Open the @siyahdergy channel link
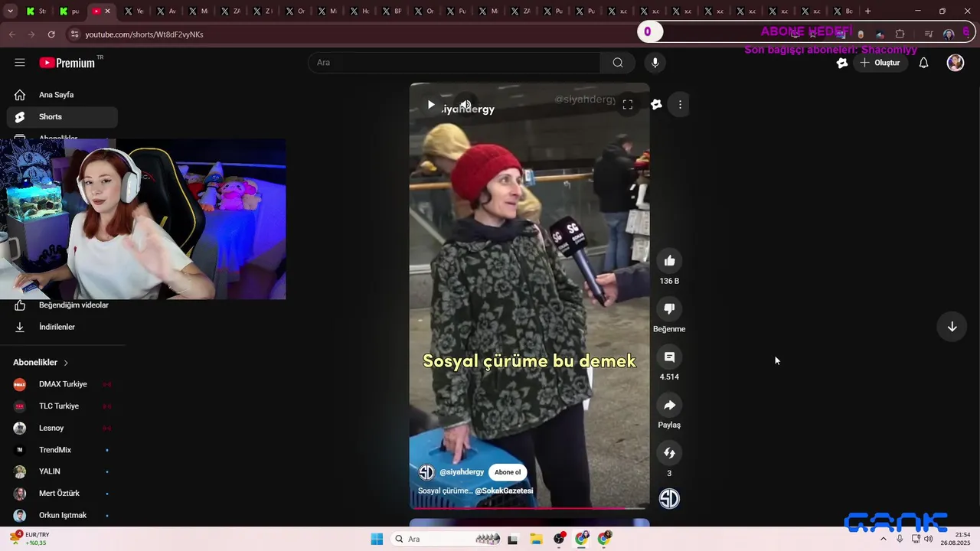This screenshot has width=980, height=551. tap(462, 472)
